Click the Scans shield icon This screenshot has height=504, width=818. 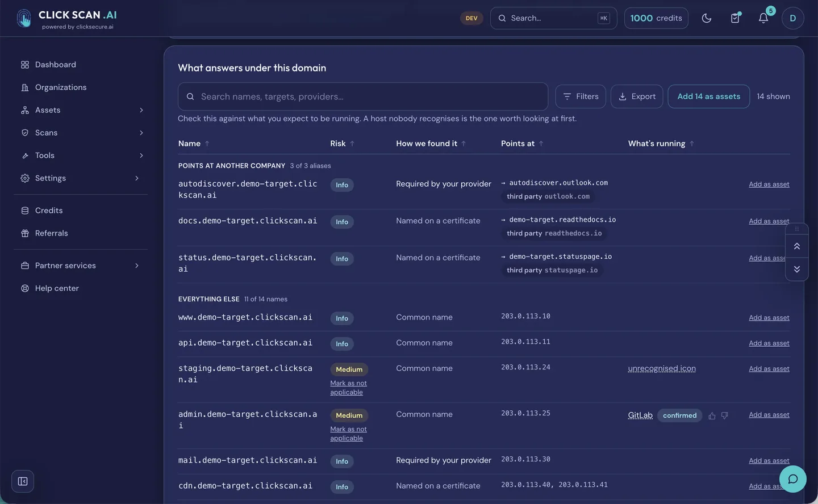point(25,133)
